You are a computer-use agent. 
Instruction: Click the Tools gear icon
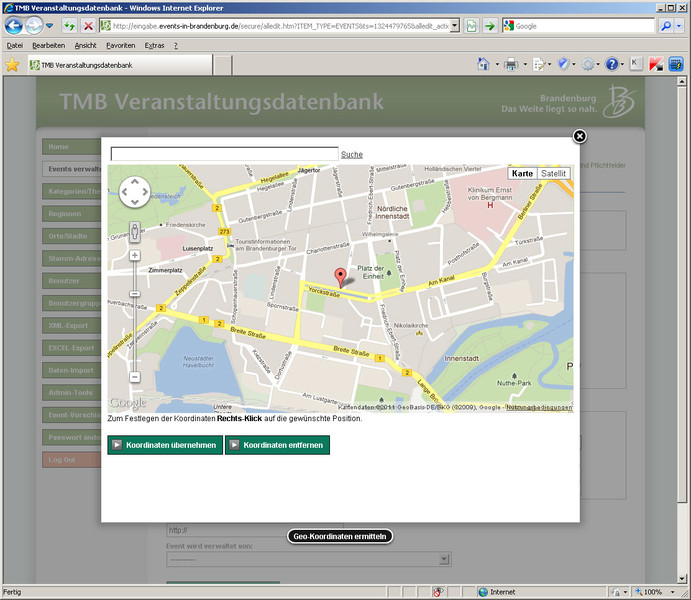click(588, 64)
